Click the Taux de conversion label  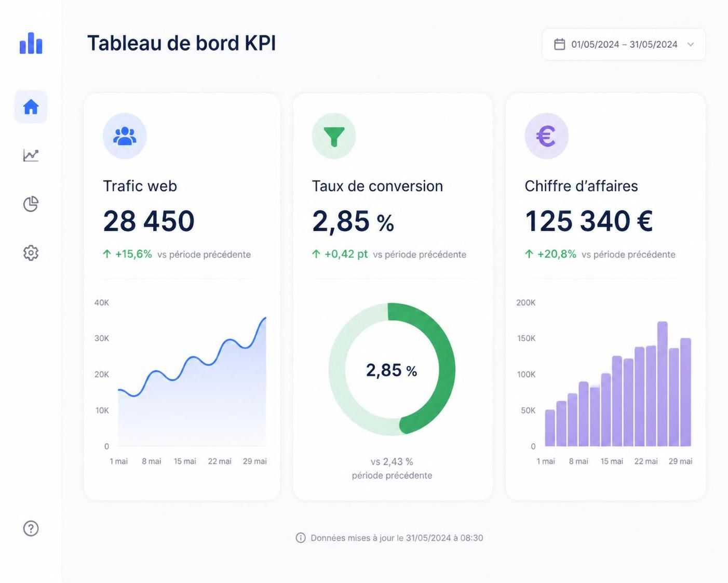377,186
